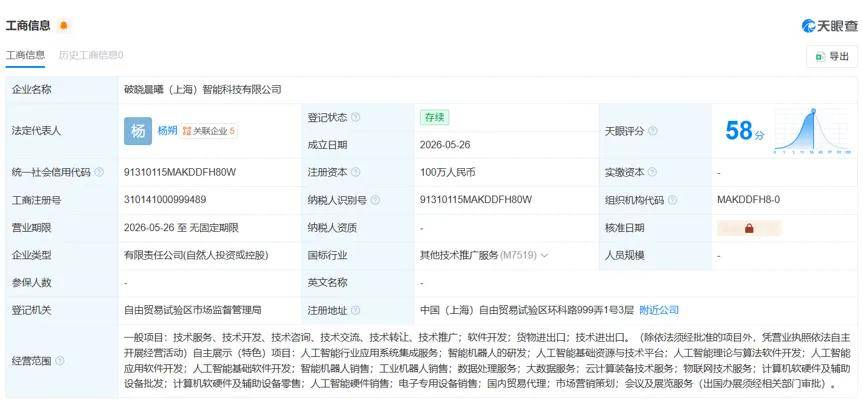Click help icon next to 实缴资本
The image size is (863, 408).
652,172
